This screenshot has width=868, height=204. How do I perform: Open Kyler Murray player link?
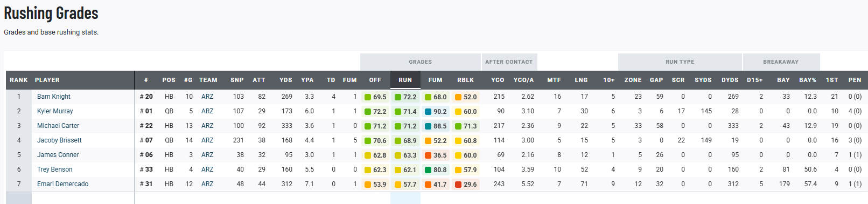[x=55, y=111]
